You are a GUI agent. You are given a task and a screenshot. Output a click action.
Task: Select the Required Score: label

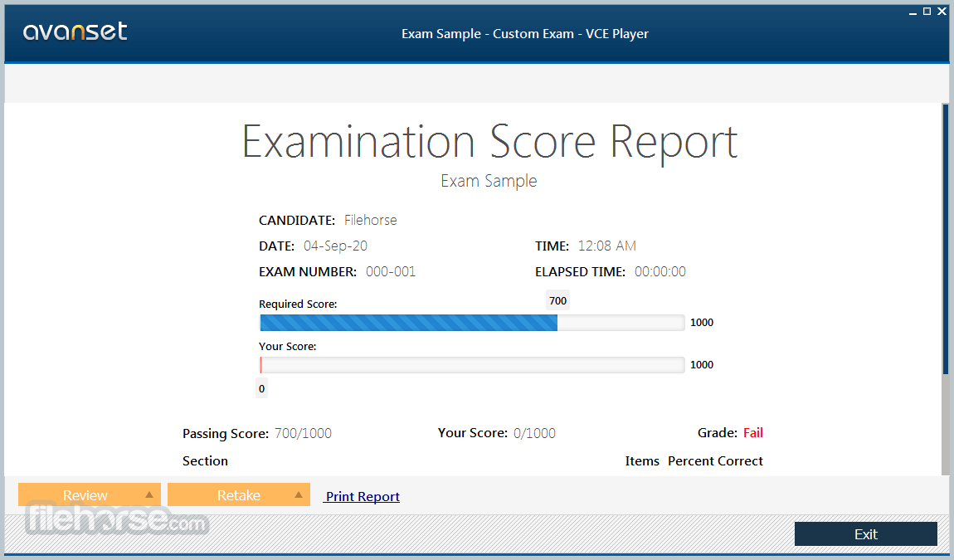(298, 304)
